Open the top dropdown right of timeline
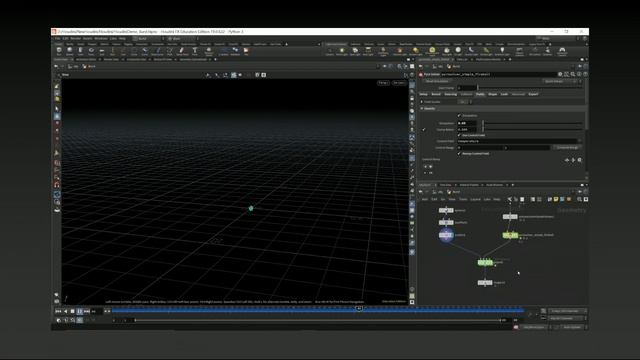 point(568,311)
